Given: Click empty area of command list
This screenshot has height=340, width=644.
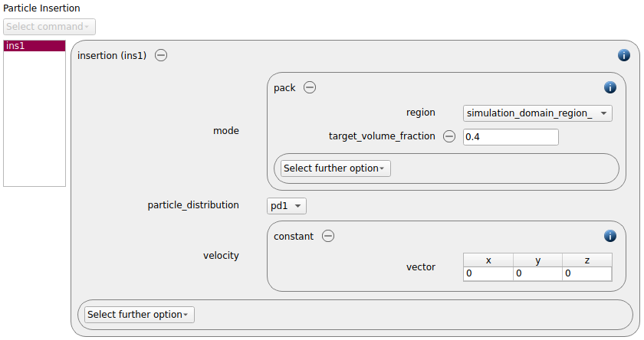Looking at the screenshot, I should click(x=34, y=119).
